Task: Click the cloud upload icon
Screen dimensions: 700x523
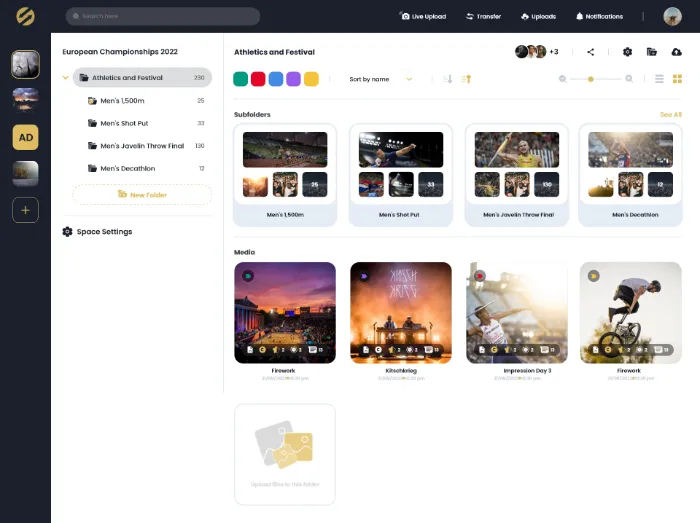Action: 677,52
